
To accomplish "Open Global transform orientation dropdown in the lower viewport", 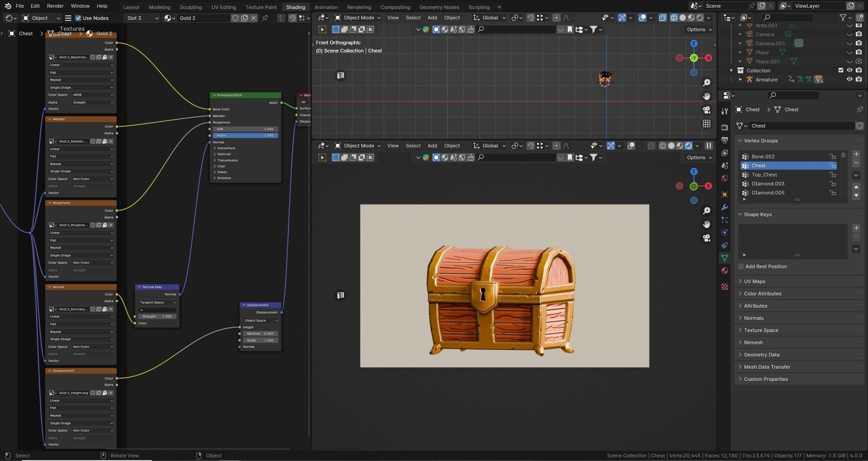I will (489, 146).
